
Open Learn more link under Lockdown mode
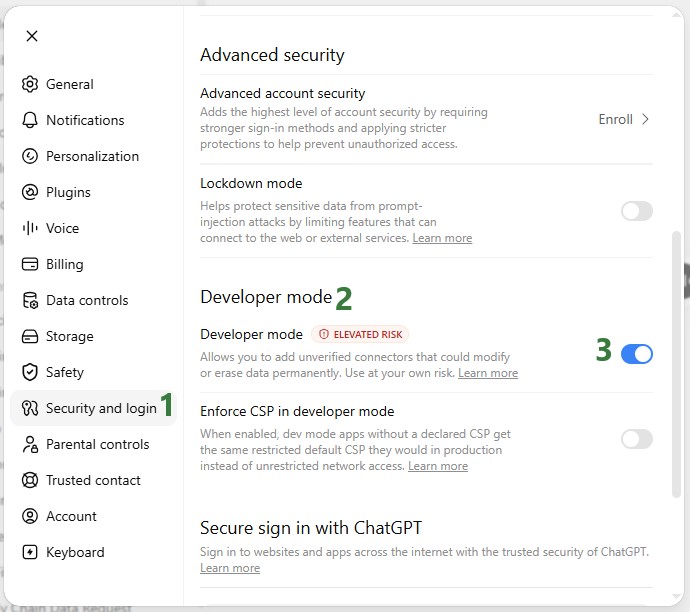(442, 238)
